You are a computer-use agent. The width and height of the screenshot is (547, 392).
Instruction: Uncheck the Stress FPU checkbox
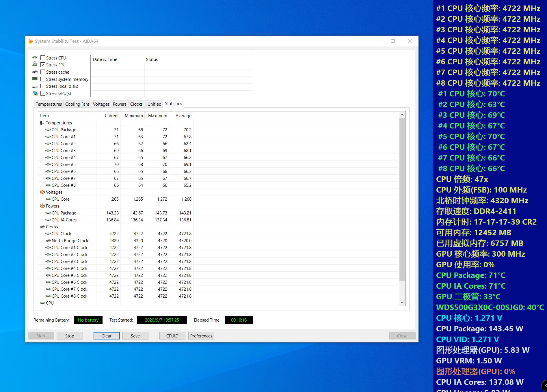[43, 65]
